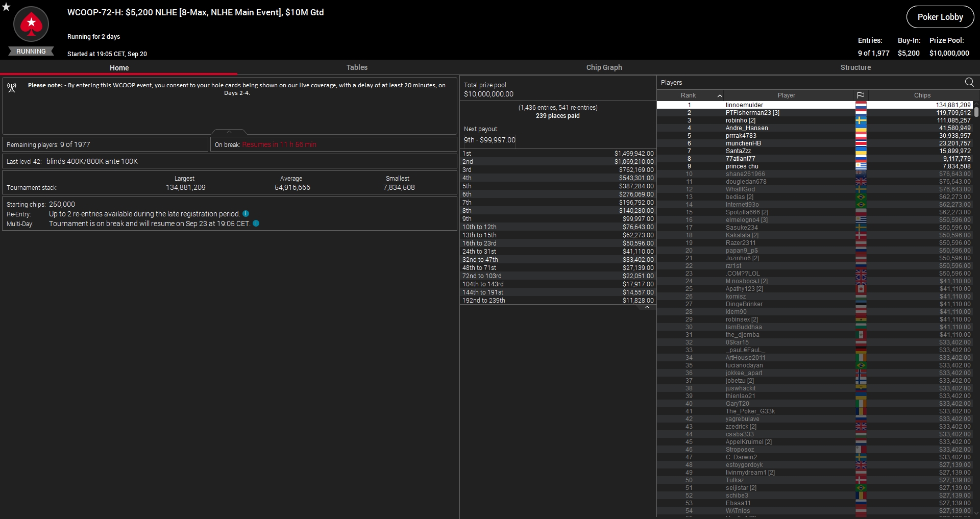Click the 5th place payout row
980x519 pixels.
click(558, 186)
